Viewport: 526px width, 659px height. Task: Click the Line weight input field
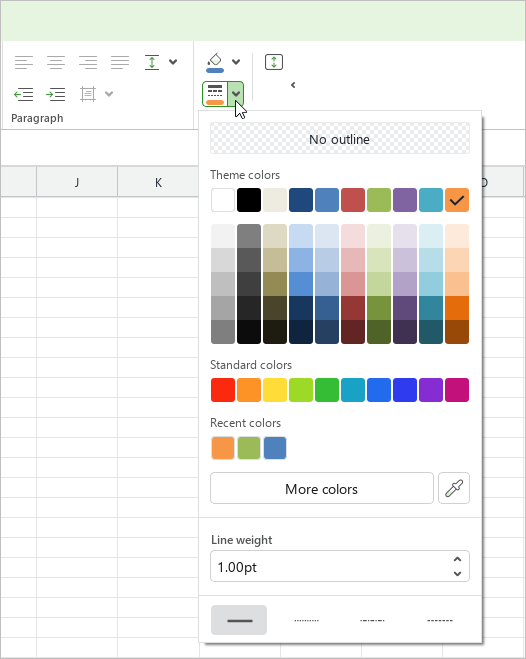pyautogui.click(x=340, y=566)
